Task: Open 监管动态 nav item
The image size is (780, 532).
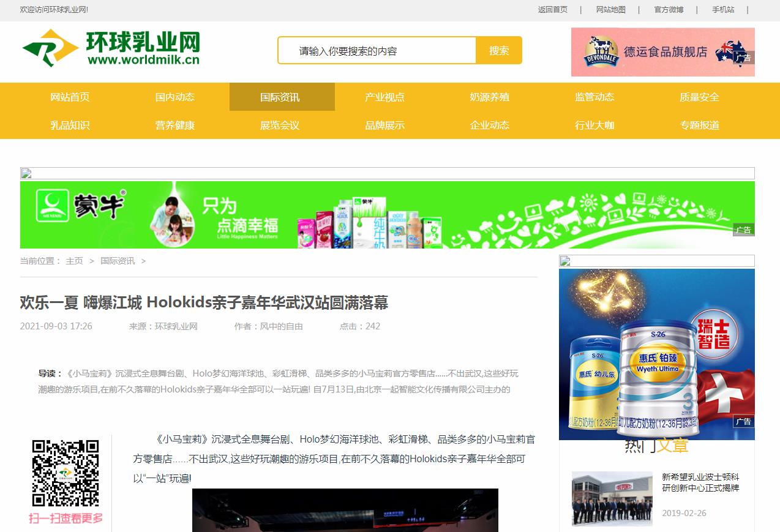Action: (x=594, y=97)
